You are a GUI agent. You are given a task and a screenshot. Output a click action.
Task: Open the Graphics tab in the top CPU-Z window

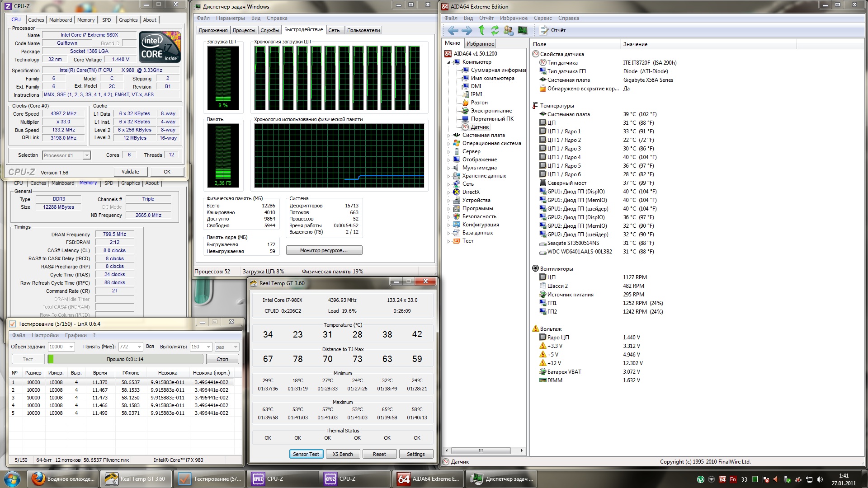[x=128, y=20]
